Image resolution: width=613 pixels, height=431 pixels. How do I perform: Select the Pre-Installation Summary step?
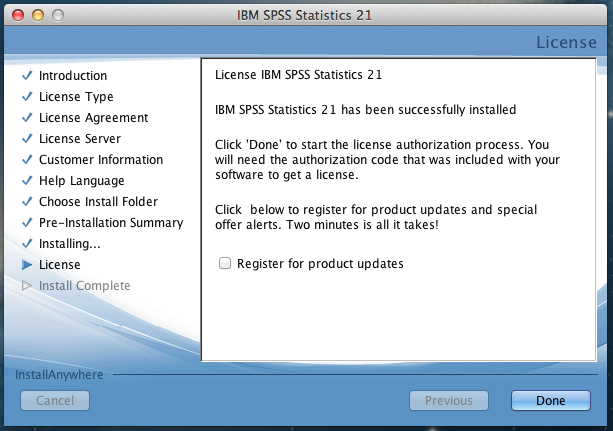(111, 223)
